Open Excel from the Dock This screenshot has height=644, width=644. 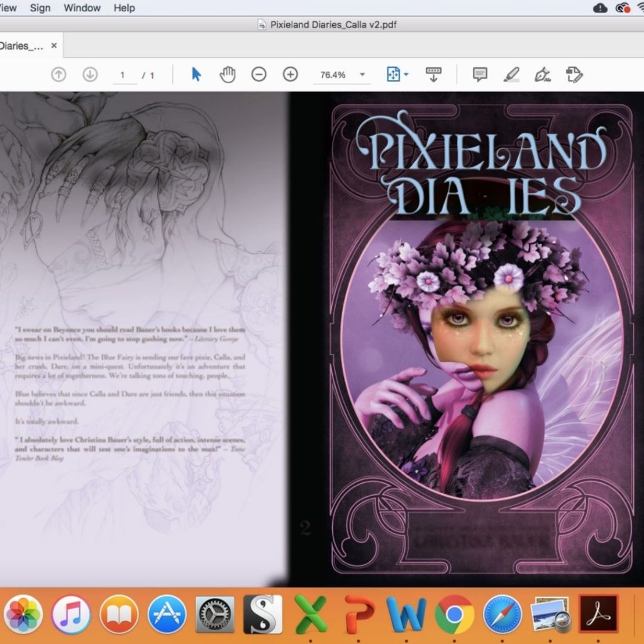(x=311, y=614)
